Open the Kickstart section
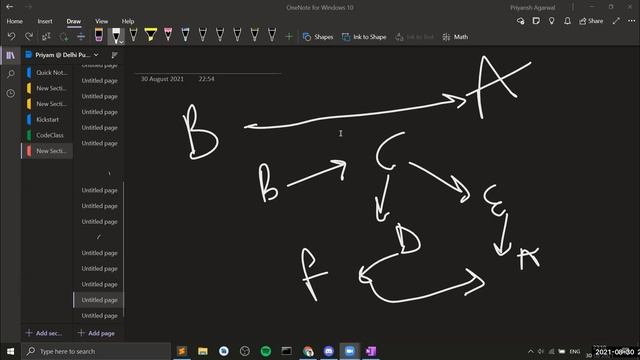Screen dimensions: 640x360 tap(47, 120)
